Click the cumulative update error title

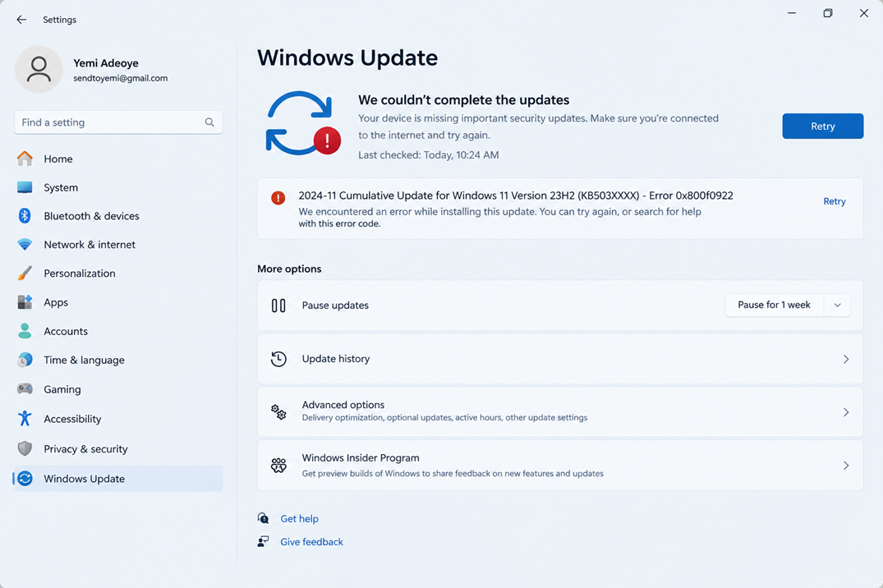click(x=516, y=195)
